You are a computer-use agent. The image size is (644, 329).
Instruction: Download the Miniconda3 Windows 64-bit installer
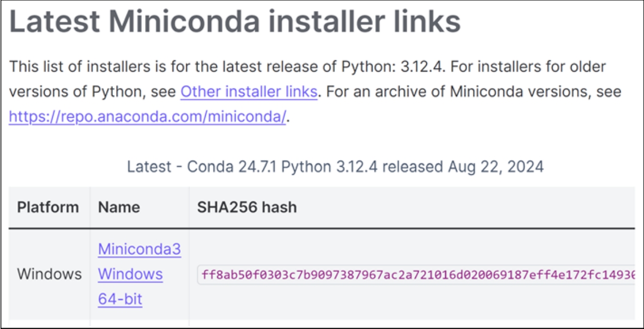(139, 274)
